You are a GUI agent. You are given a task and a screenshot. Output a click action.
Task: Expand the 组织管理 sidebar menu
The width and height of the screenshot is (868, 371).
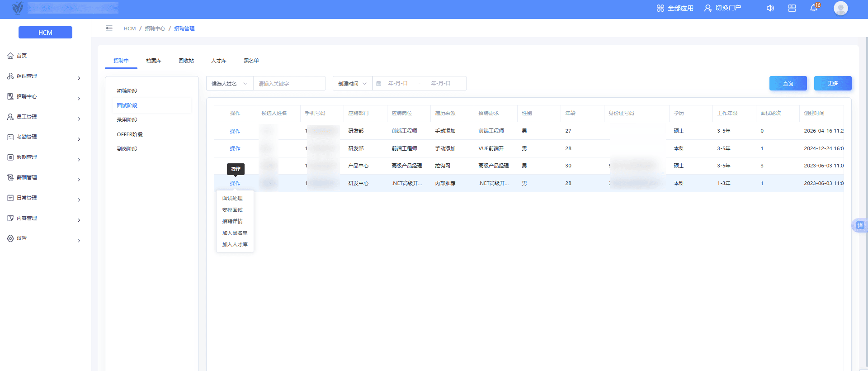[44, 76]
